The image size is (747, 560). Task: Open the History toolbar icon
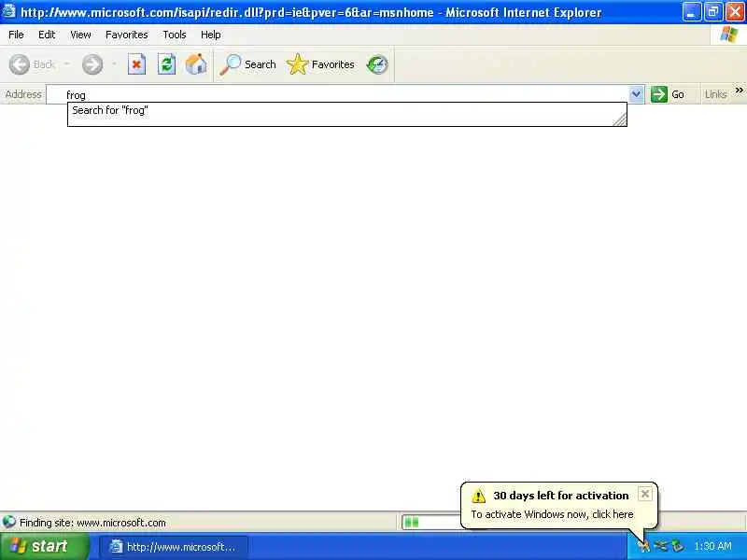click(x=377, y=64)
